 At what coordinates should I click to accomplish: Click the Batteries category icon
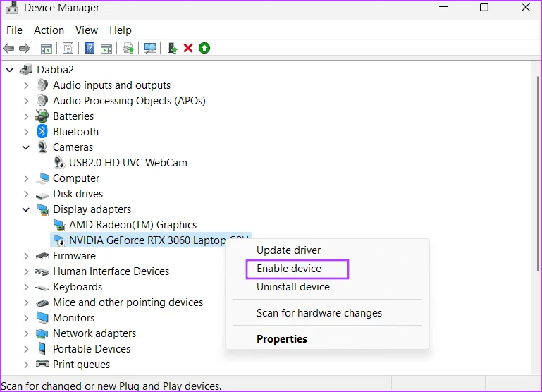pos(42,116)
